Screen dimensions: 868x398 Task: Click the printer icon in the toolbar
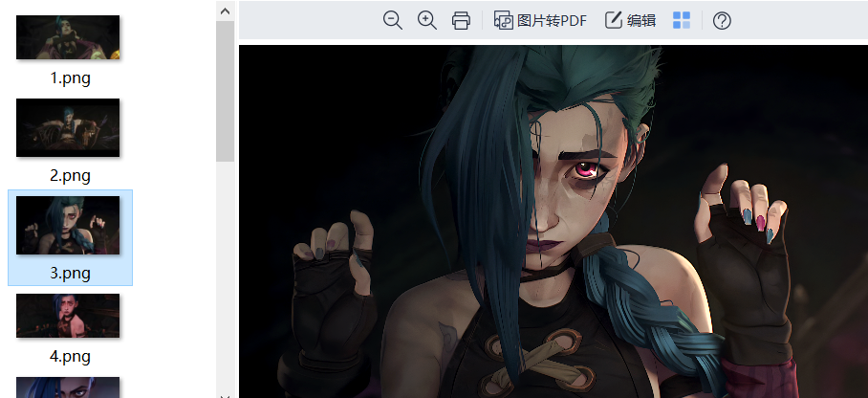click(x=461, y=20)
